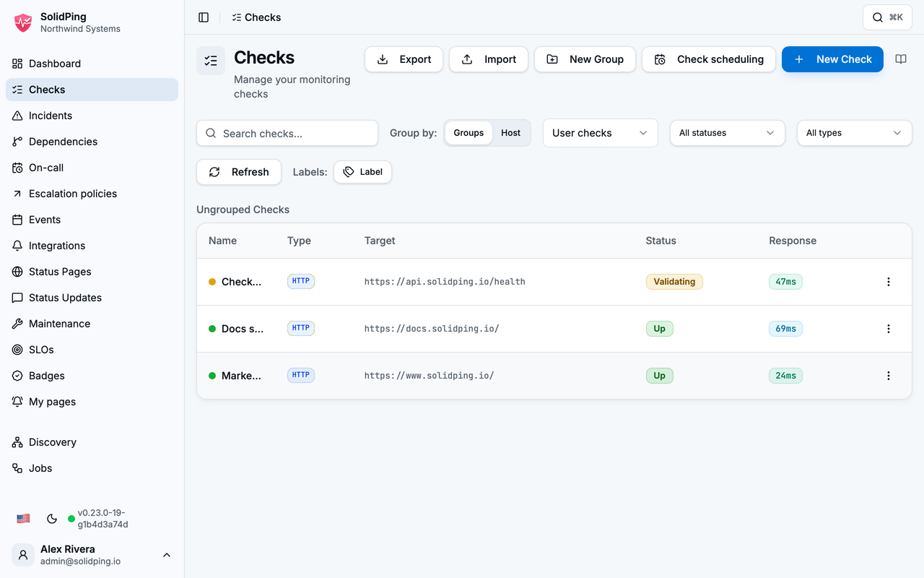Click the language flag icon
The width and height of the screenshot is (924, 578).
pyautogui.click(x=23, y=519)
